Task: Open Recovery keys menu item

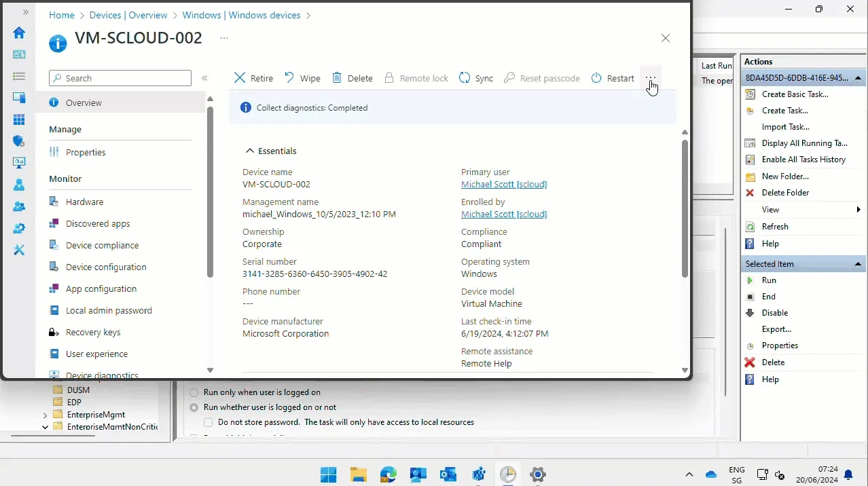Action: (93, 332)
